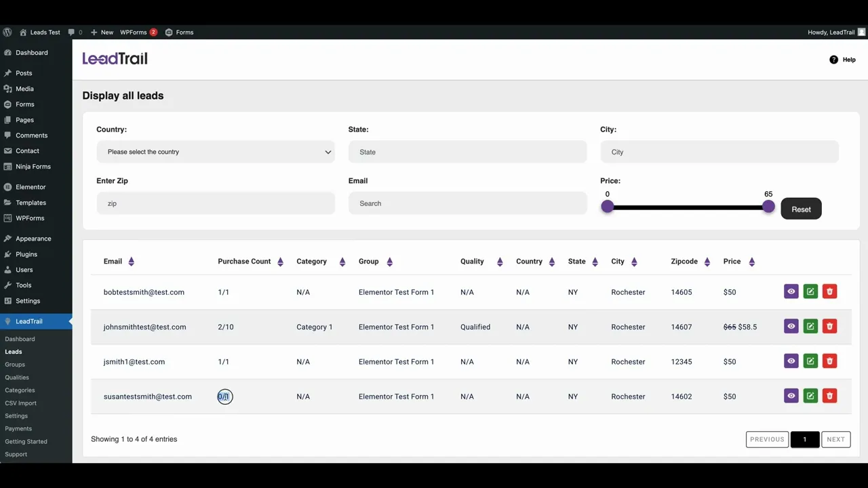868x488 pixels.
Task: Click the Next pagination button
Action: (835, 439)
